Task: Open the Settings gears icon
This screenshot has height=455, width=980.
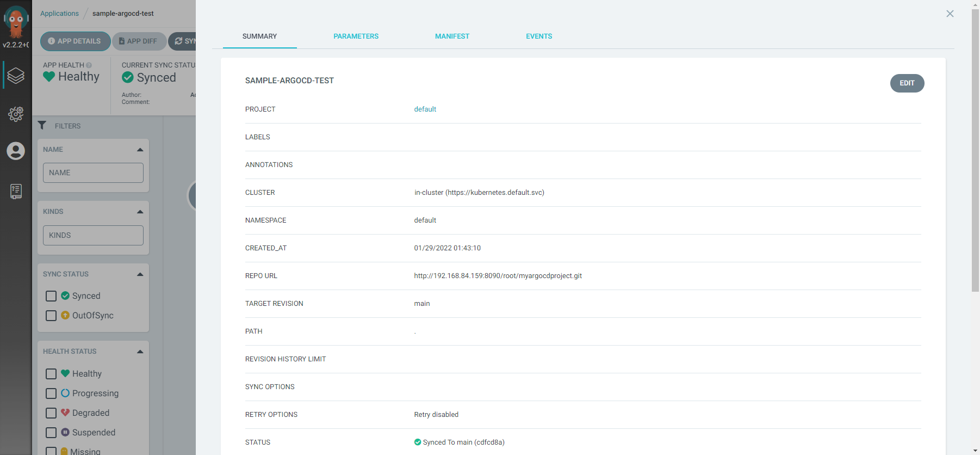Action: 16,114
